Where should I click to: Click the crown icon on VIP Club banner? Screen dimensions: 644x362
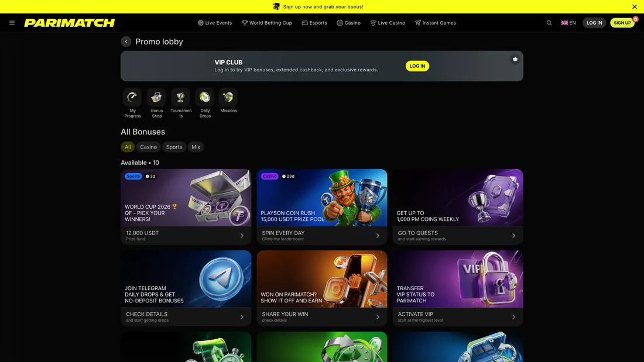tap(515, 59)
